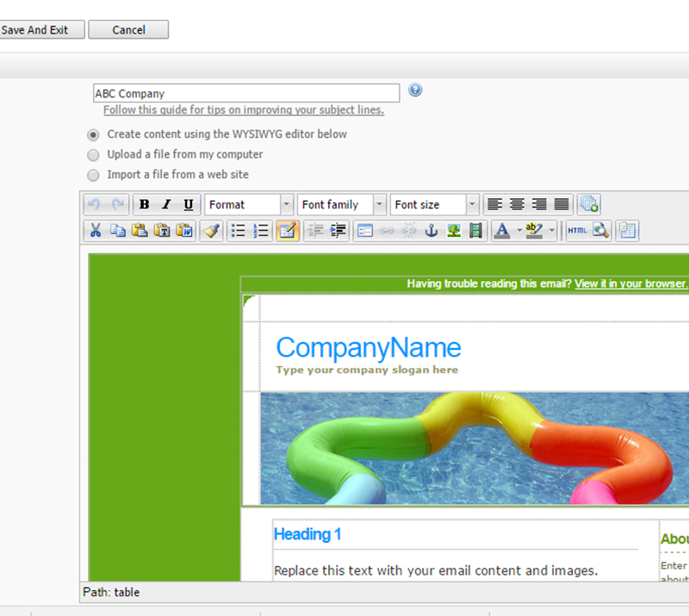
Task: Toggle bold formatting in the editor toolbar
Action: [144, 204]
